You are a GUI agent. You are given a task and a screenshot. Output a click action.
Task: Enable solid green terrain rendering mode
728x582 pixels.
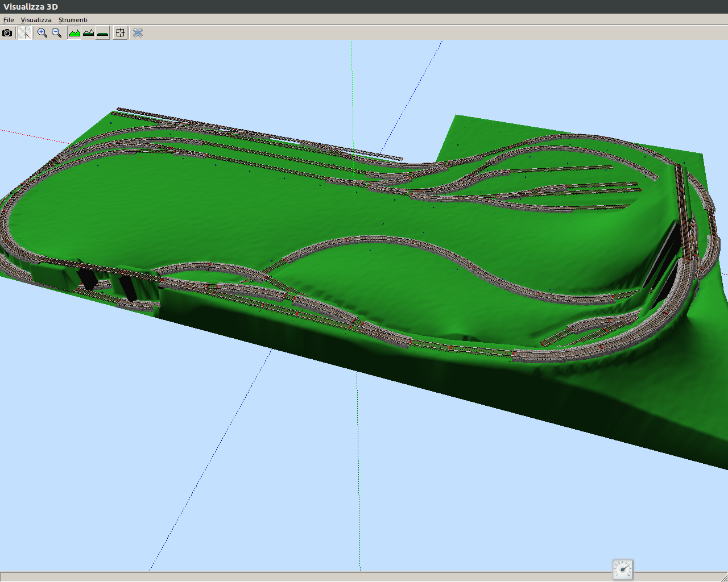(x=75, y=33)
